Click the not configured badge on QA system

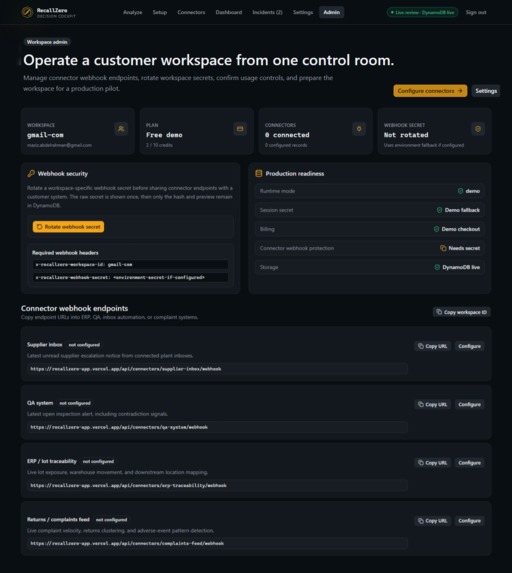click(75, 403)
